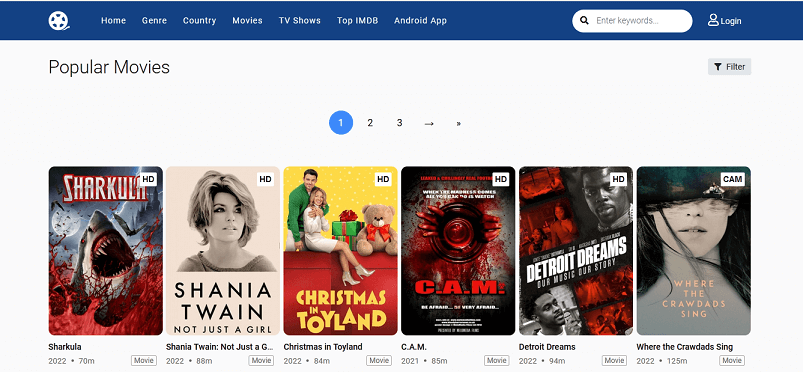Open the Filter button
This screenshot has width=803, height=372.
(x=729, y=67)
